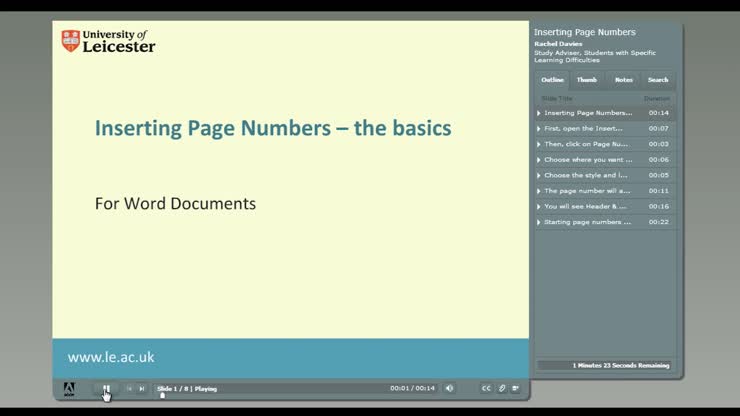740x416 pixels.
Task: Open slide 'The page number will a...'
Action: [605, 191]
